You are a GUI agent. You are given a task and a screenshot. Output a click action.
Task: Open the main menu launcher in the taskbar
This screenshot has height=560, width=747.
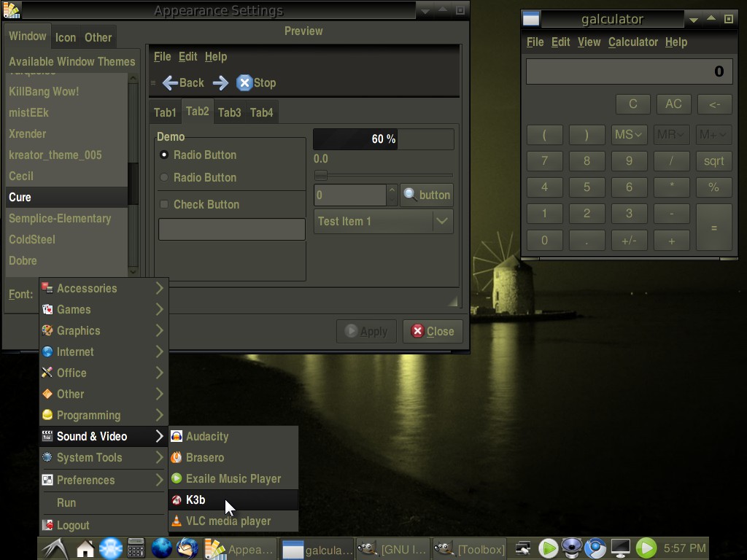click(x=54, y=548)
